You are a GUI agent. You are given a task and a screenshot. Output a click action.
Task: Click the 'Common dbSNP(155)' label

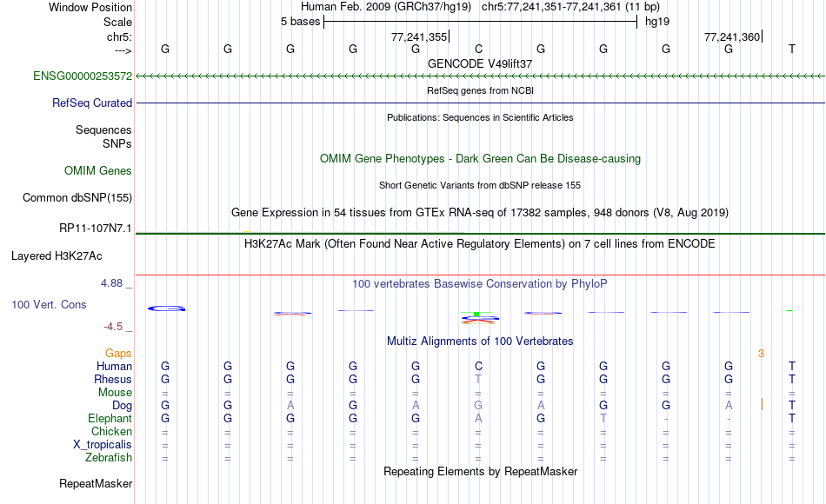(77, 197)
